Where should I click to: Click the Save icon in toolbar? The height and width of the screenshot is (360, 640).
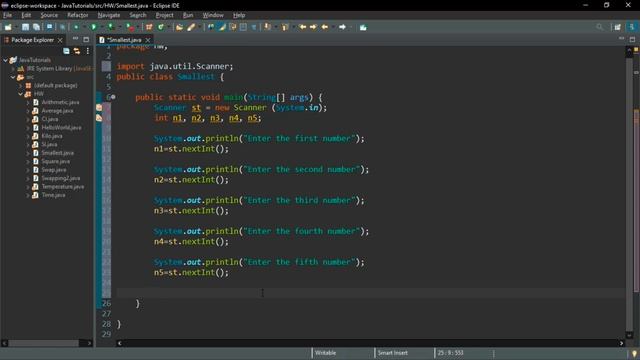click(25, 27)
